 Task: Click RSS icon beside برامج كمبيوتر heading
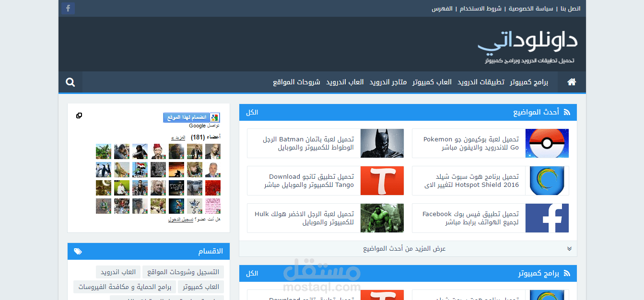(x=567, y=273)
